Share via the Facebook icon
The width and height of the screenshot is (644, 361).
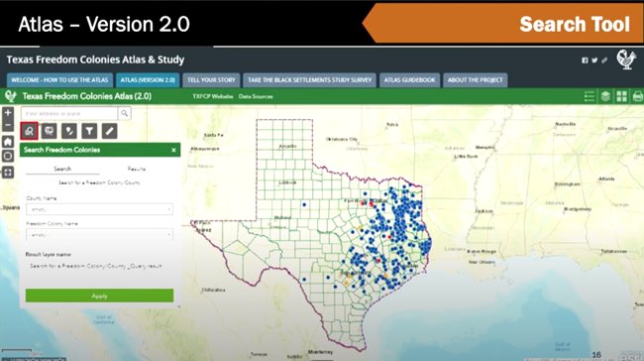585,60
